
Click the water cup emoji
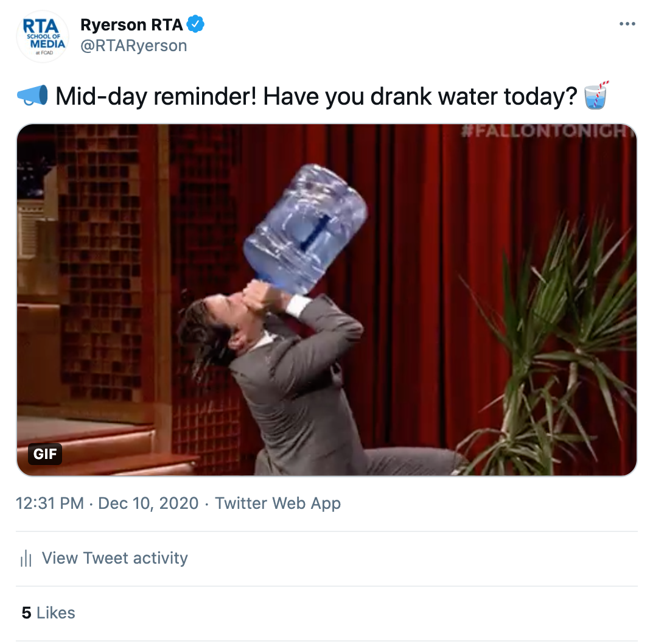[596, 96]
